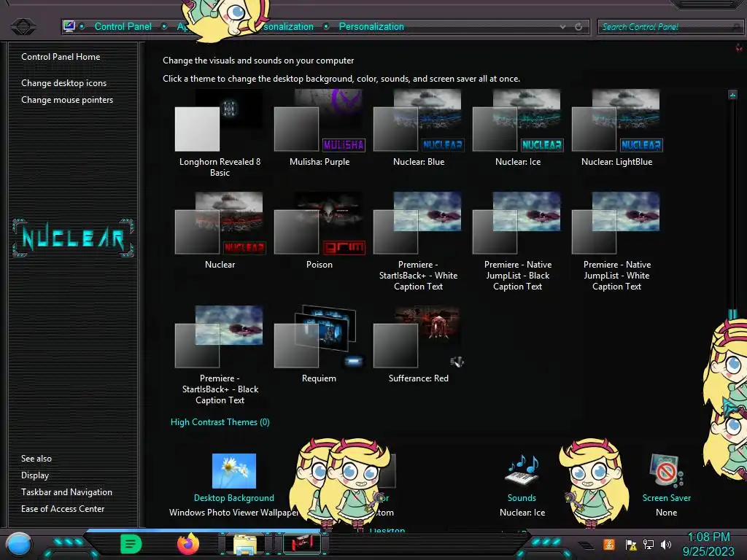Click the High Contrast Themes (0) heading

coord(220,422)
